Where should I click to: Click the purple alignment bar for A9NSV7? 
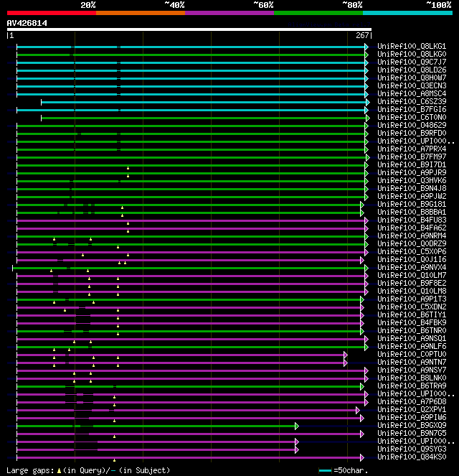(191, 370)
